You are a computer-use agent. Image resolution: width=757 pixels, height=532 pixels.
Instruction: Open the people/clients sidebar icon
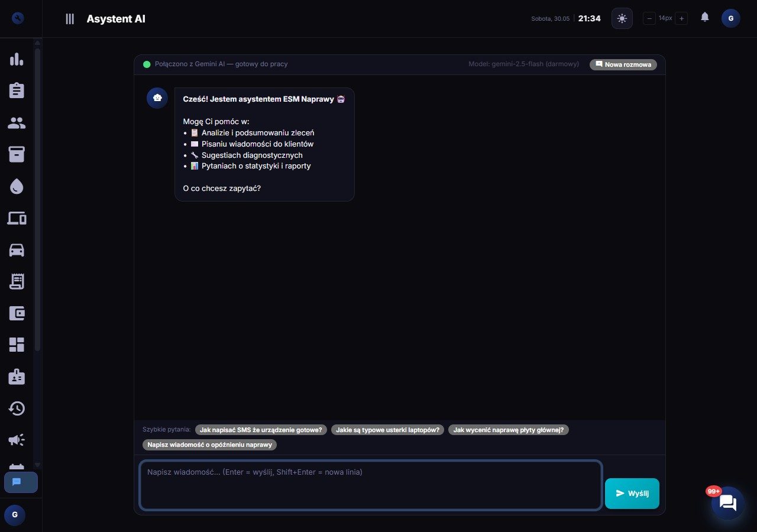pyautogui.click(x=17, y=123)
